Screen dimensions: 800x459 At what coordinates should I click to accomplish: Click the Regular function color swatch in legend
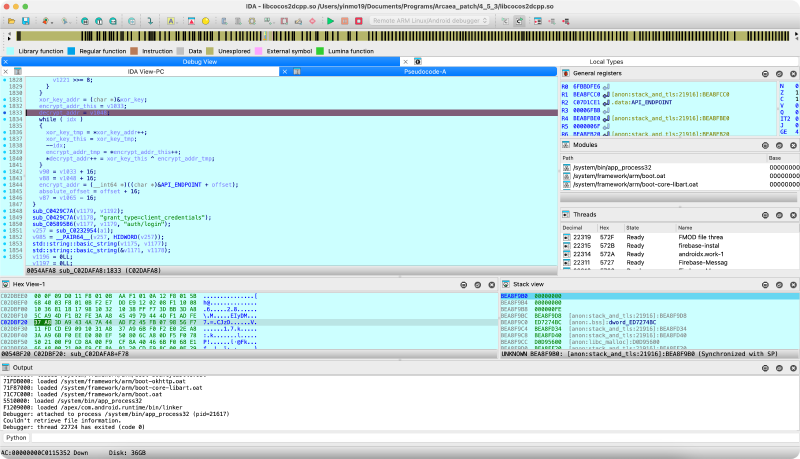coord(73,49)
